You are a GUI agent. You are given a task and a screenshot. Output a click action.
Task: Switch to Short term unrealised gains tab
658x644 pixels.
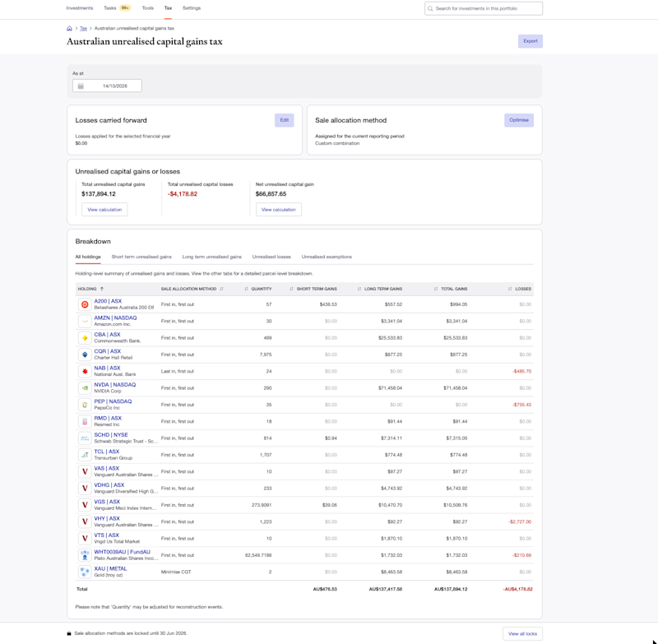[141, 257]
